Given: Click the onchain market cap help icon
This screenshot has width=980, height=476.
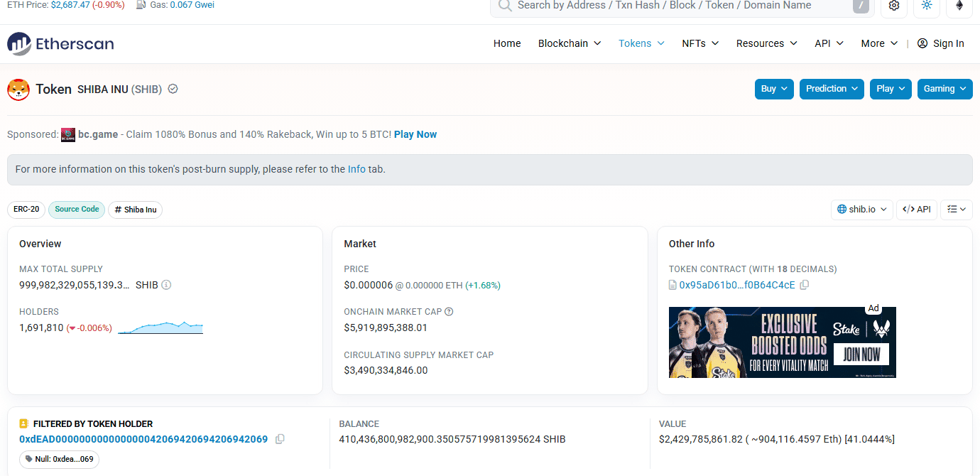Looking at the screenshot, I should 449,312.
